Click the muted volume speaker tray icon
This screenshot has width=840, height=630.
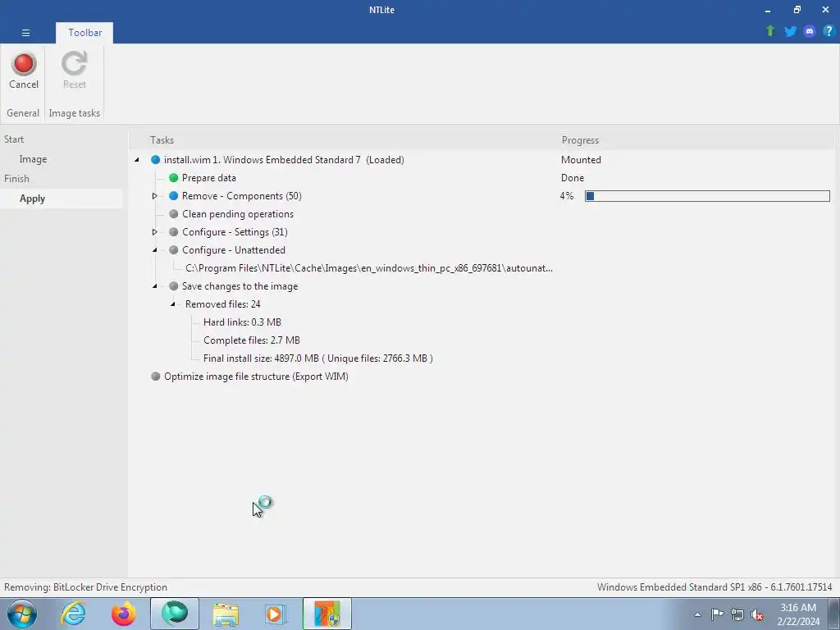tap(757, 614)
